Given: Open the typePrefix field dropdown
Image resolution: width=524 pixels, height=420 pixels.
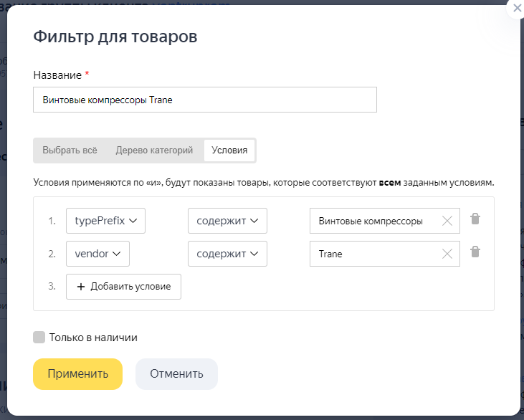Looking at the screenshot, I should click(105, 221).
